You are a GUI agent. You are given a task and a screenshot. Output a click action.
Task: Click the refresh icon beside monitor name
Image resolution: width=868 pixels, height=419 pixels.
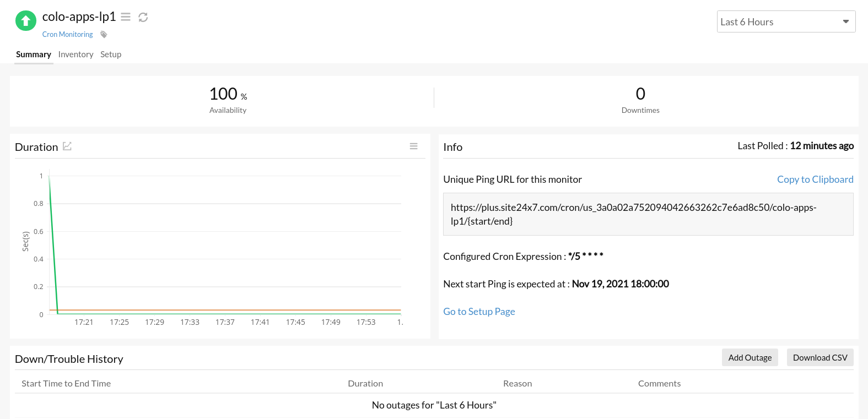(x=143, y=17)
